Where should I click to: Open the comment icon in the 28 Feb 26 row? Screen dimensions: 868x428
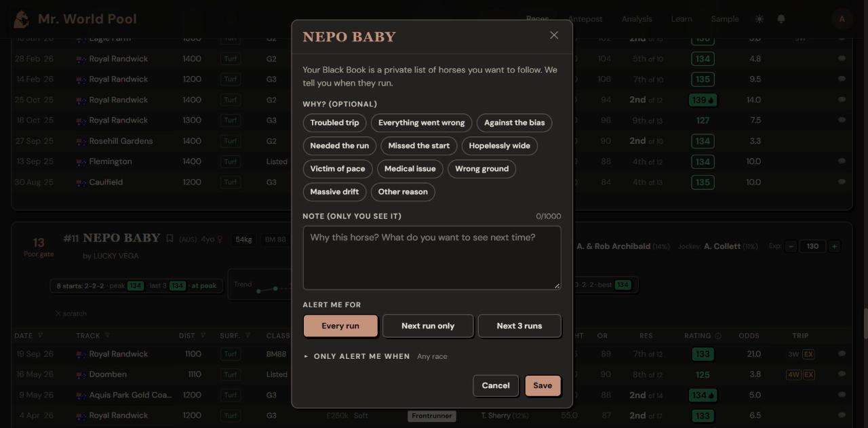click(x=842, y=59)
